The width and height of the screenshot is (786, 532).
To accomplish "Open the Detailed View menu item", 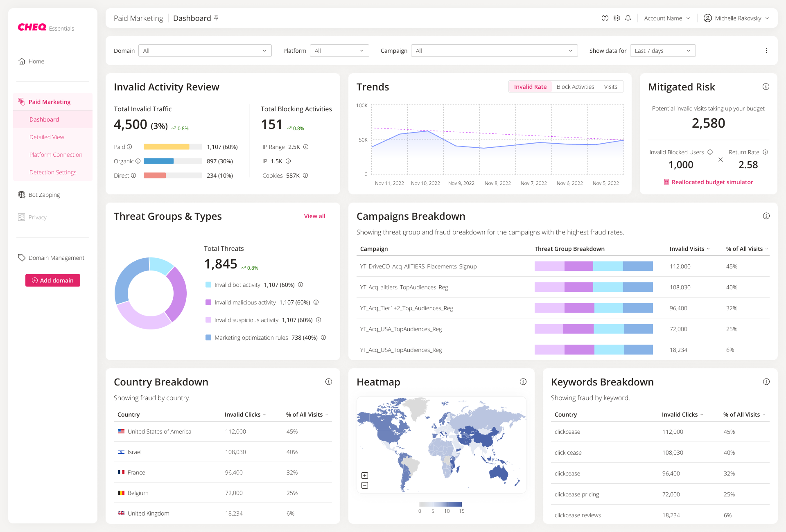I will coord(47,137).
